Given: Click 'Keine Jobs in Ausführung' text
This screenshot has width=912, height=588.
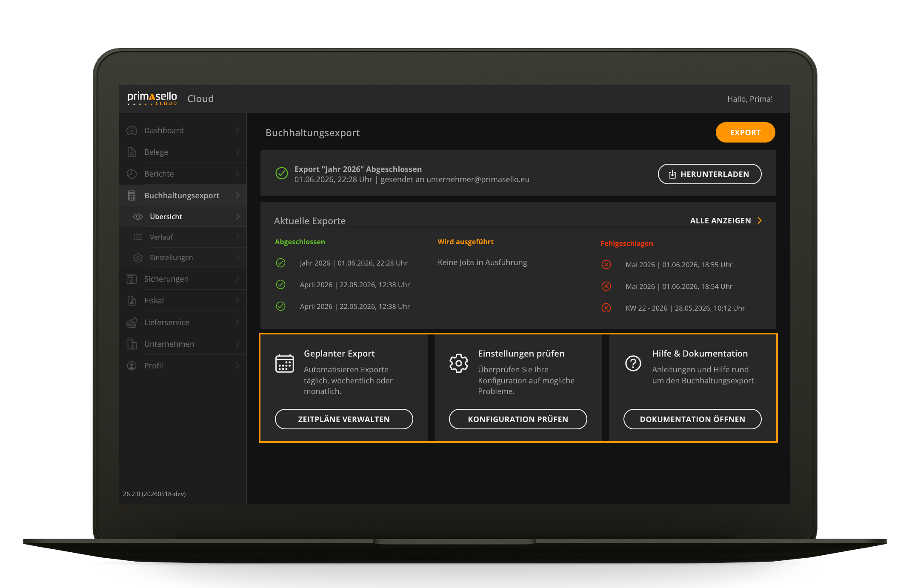Looking at the screenshot, I should click(482, 263).
